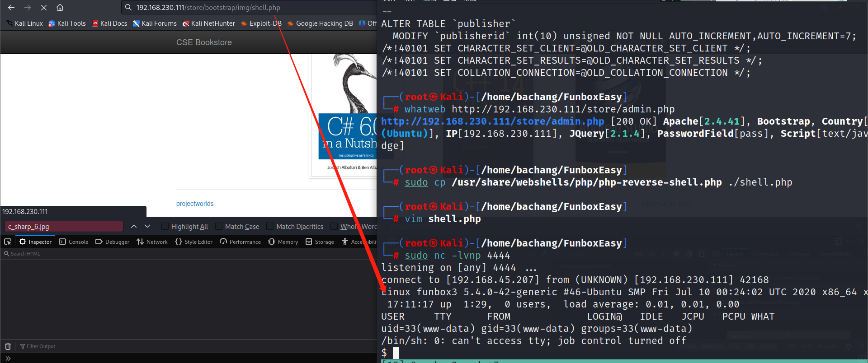The height and width of the screenshot is (363, 868).
Task: Switch to the Inspector devtools tab
Action: pyautogui.click(x=35, y=242)
